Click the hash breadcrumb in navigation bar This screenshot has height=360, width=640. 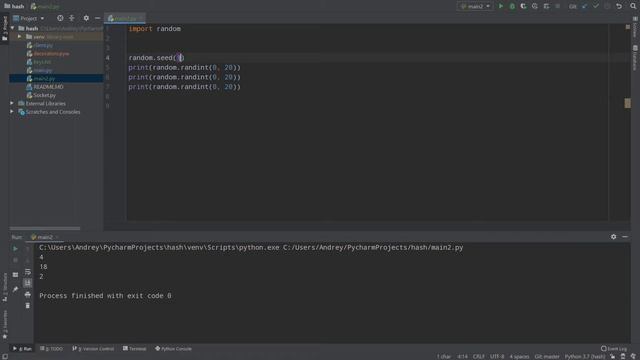14,6
